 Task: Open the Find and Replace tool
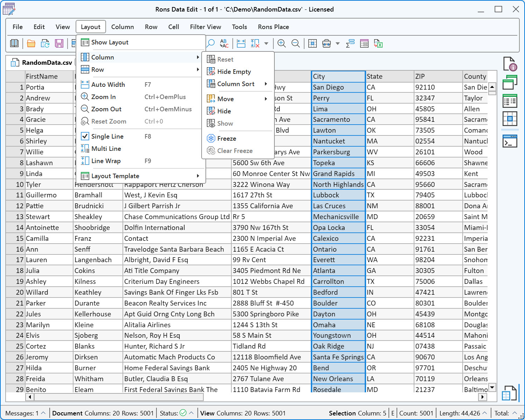point(224,43)
